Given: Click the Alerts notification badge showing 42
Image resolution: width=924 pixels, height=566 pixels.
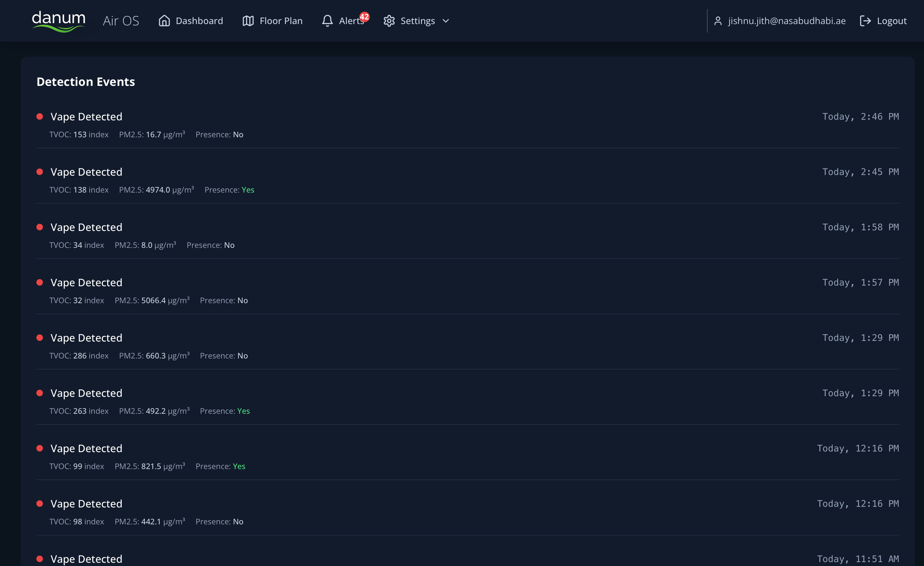Looking at the screenshot, I should coord(364,17).
